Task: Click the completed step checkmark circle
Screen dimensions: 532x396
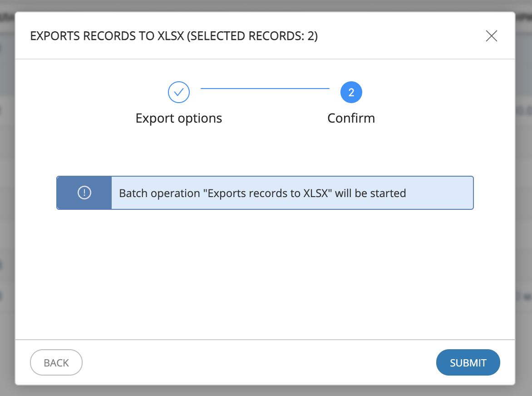Action: click(x=179, y=93)
